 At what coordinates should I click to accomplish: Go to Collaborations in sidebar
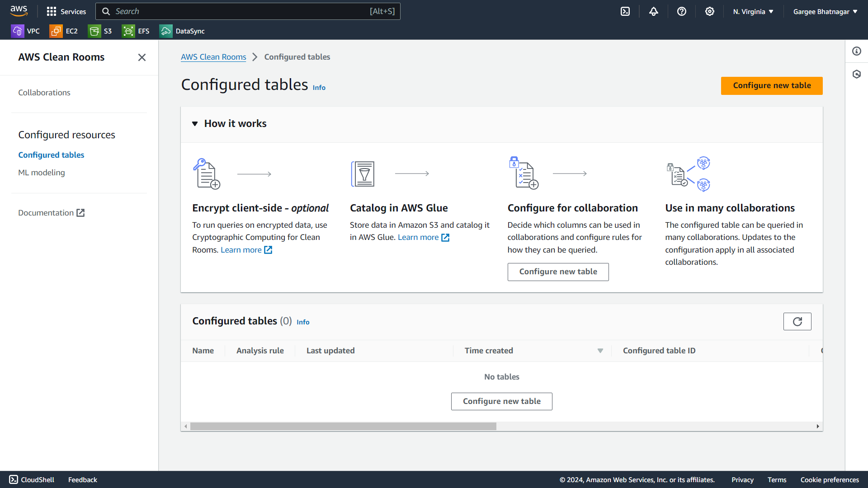44,93
